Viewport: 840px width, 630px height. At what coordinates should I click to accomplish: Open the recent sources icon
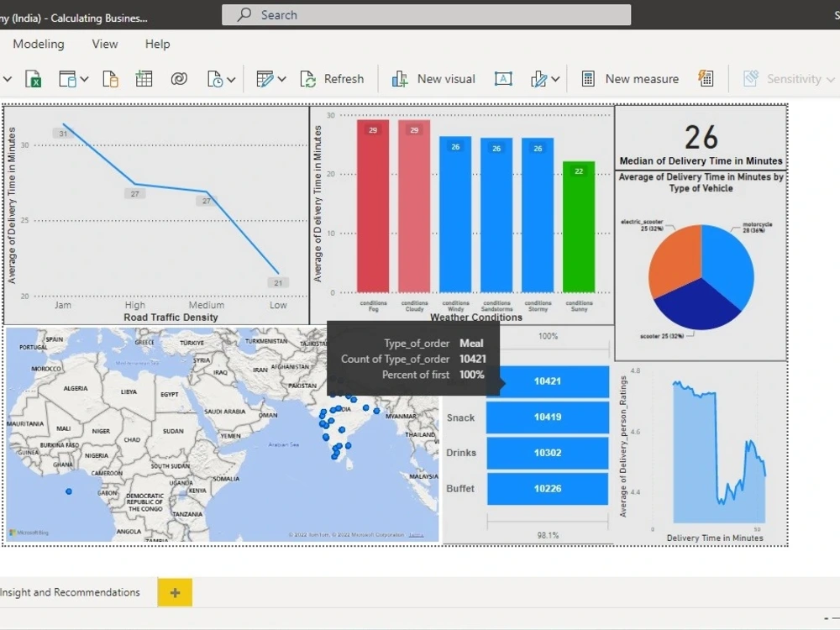click(217, 78)
